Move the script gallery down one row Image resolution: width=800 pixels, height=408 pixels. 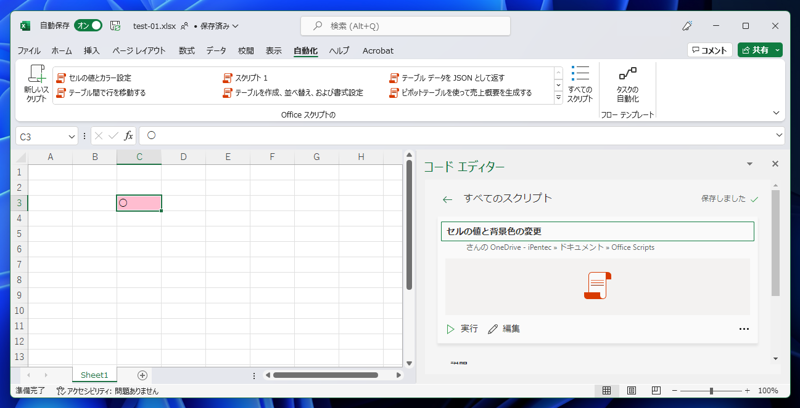(x=559, y=85)
